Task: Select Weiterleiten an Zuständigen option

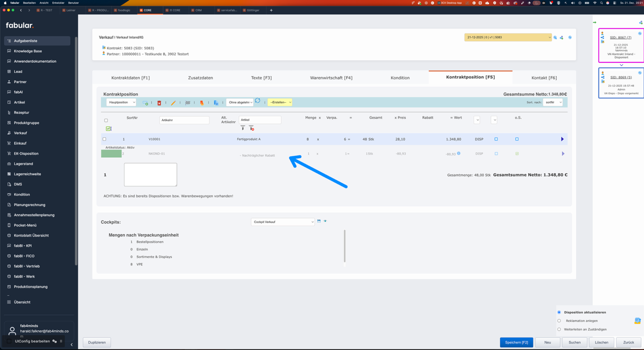Action: point(559,329)
